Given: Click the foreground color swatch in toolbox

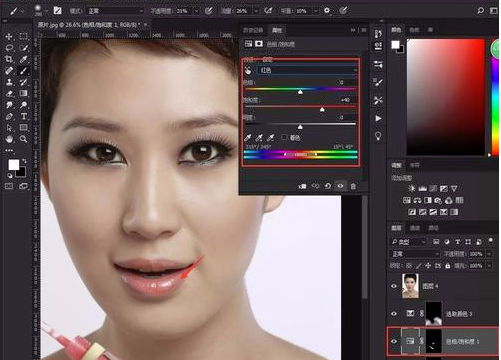Looking at the screenshot, I should tap(14, 165).
